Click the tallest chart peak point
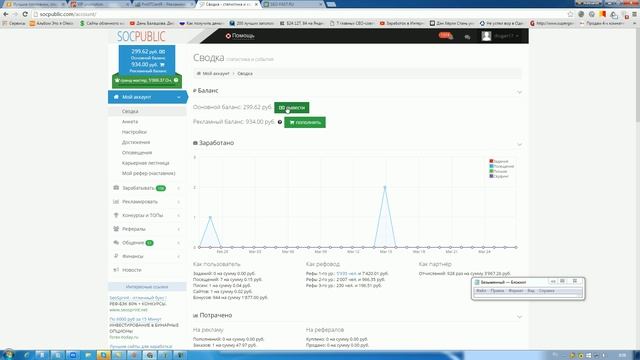Screen dimensions: 640x360 tap(384, 187)
